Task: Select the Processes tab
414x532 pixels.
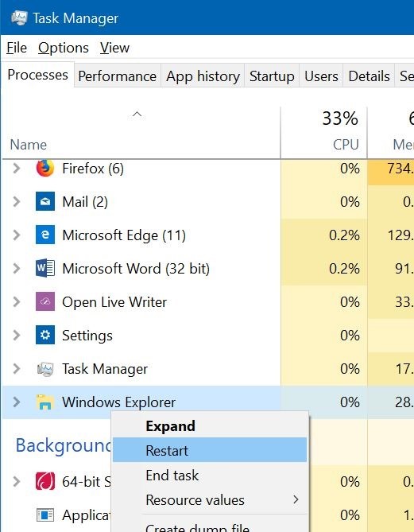Action: click(x=37, y=75)
